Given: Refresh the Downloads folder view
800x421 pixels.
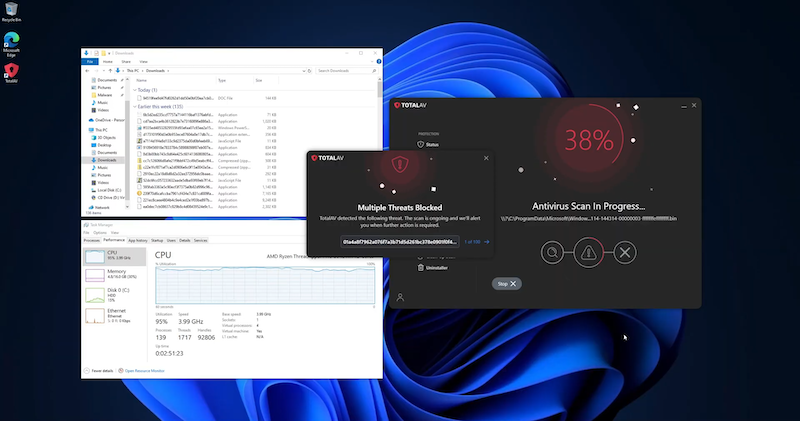Looking at the screenshot, I should click(x=309, y=71).
